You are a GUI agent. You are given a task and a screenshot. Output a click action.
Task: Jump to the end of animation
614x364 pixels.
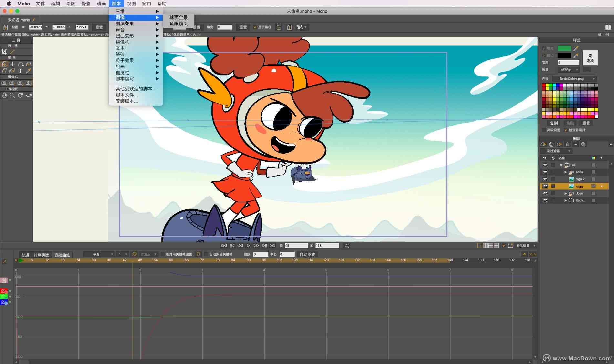pyautogui.click(x=272, y=246)
